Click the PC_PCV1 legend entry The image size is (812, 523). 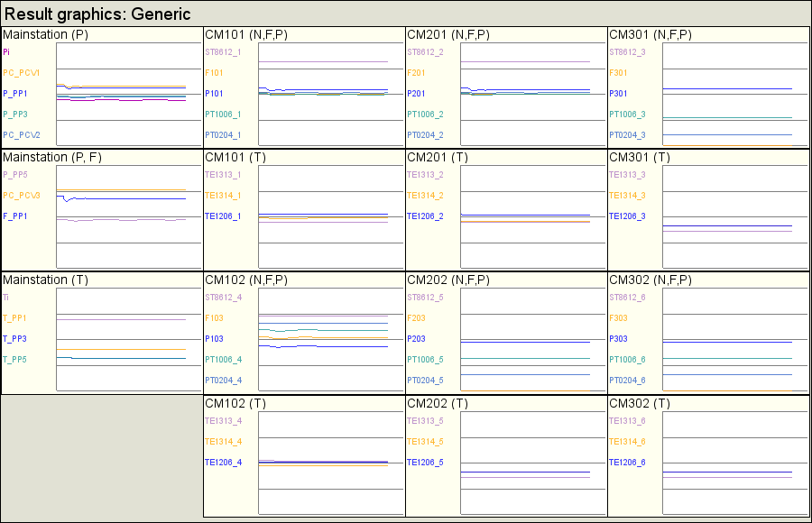click(x=22, y=73)
